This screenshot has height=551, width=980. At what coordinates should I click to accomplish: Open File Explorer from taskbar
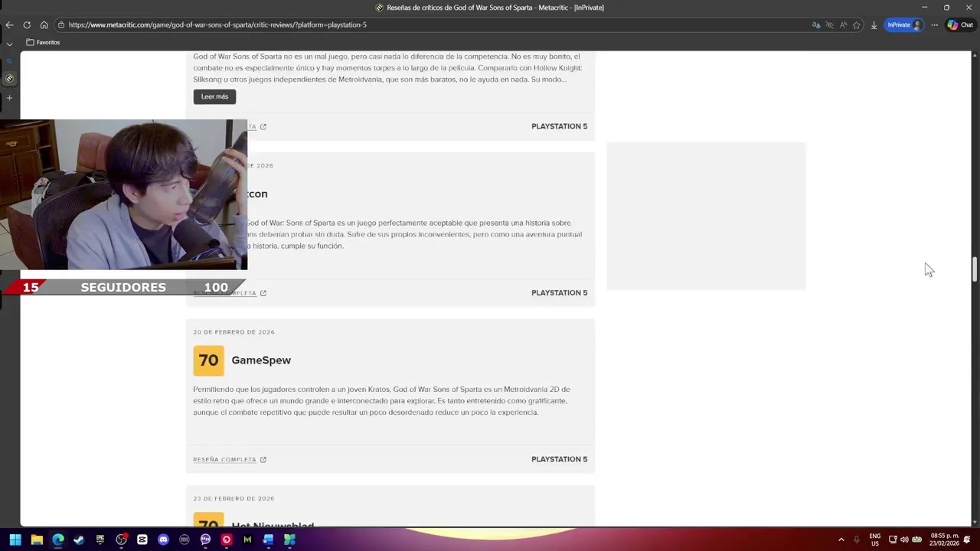36,540
